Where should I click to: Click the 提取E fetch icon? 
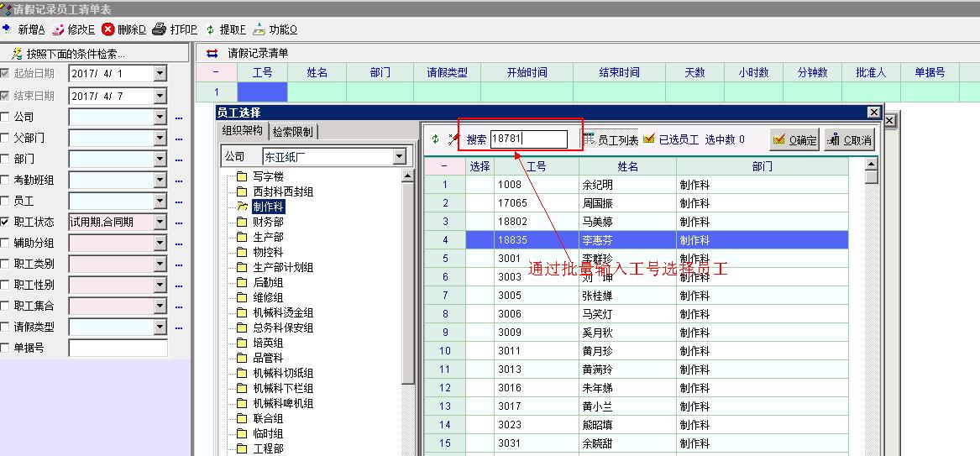coord(210,29)
